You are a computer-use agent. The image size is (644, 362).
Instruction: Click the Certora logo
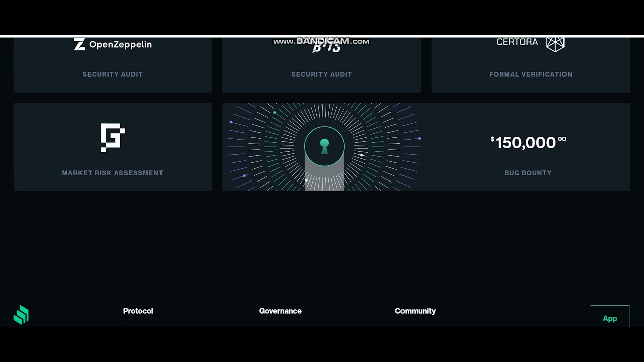click(530, 43)
